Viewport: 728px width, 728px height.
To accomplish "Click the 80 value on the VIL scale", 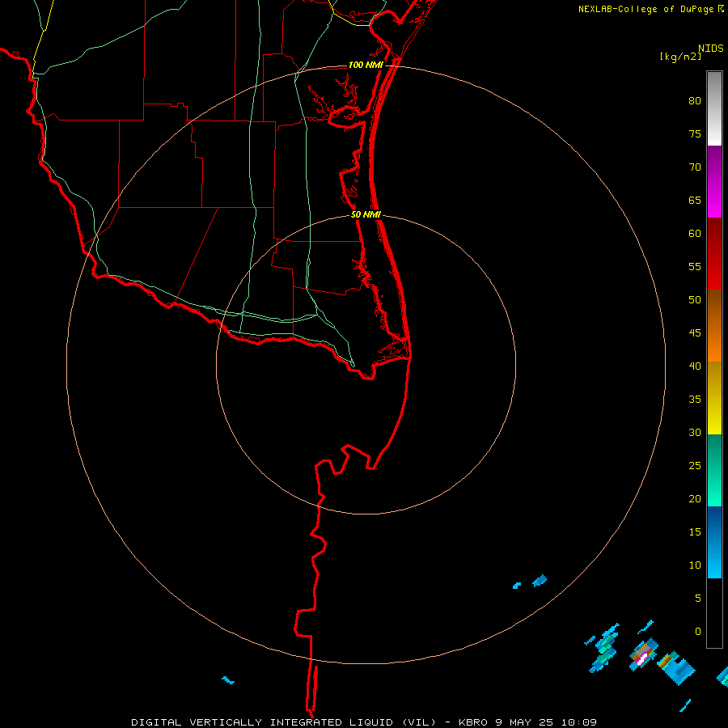I will (695, 101).
